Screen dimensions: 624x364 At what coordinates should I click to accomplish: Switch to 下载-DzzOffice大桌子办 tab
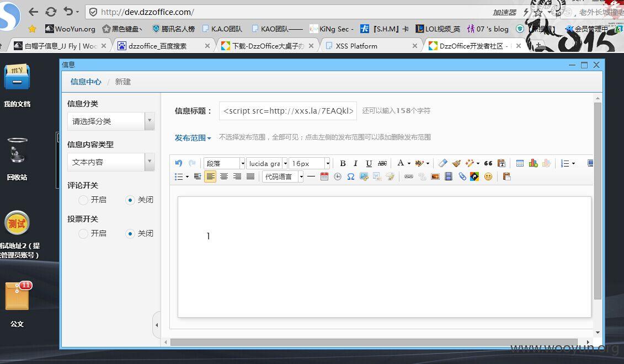[x=268, y=46]
